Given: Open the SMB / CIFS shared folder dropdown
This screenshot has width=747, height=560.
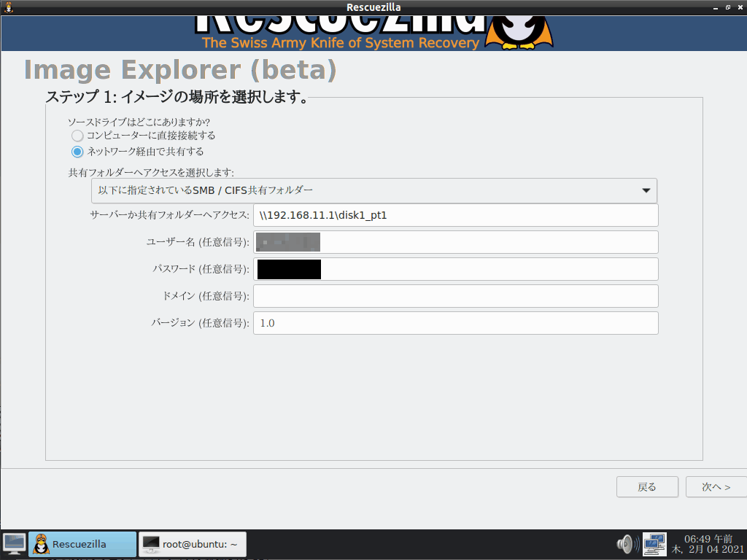Looking at the screenshot, I should 374,190.
